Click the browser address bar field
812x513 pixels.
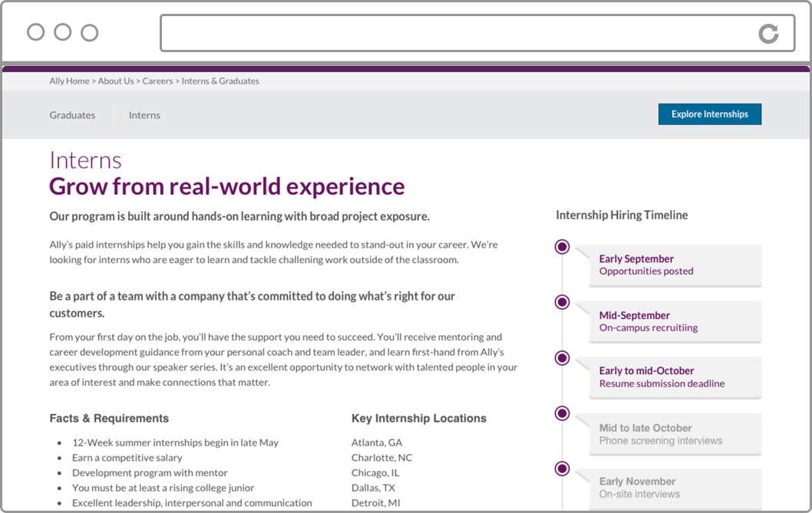tap(477, 33)
